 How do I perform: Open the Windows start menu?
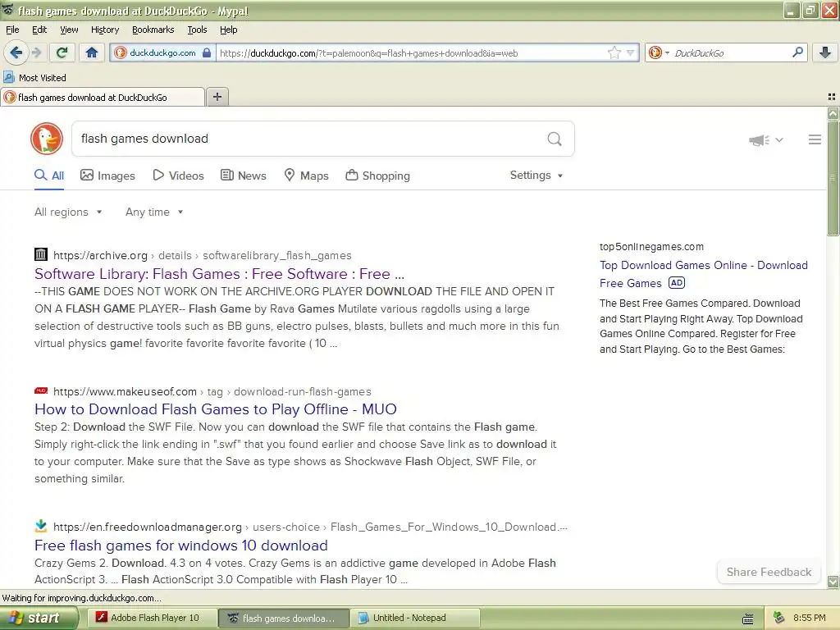click(x=39, y=618)
